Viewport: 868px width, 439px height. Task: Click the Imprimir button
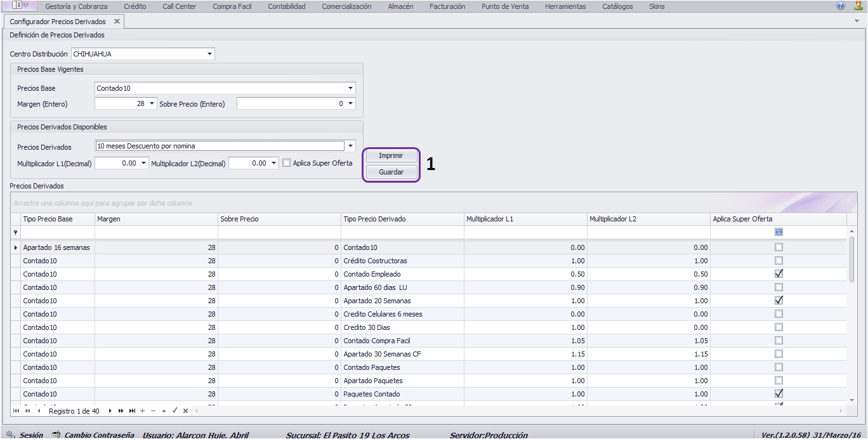391,155
